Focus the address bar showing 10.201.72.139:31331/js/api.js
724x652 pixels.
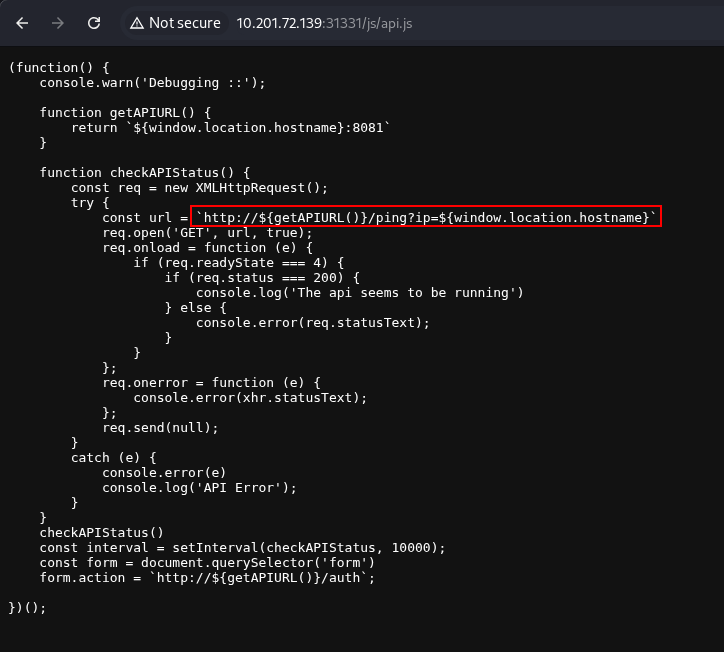pyautogui.click(x=330, y=22)
